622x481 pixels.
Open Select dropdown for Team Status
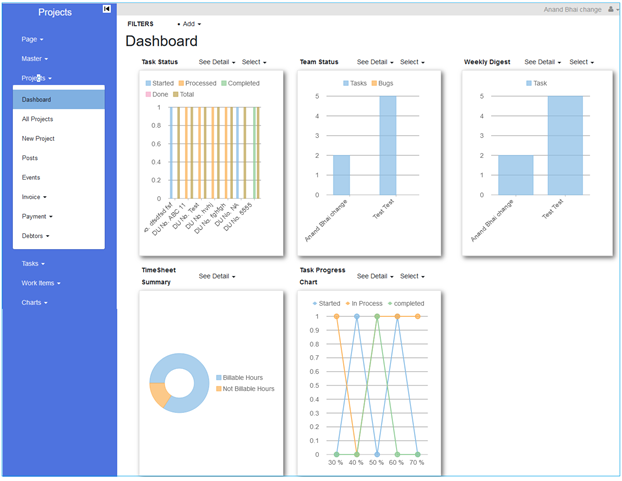413,62
